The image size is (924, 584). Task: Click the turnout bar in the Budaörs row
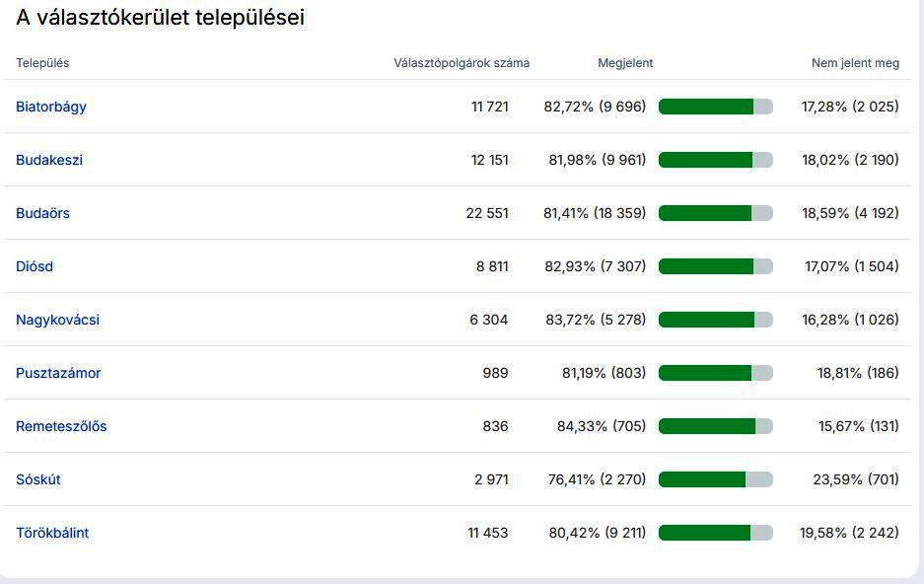click(715, 213)
